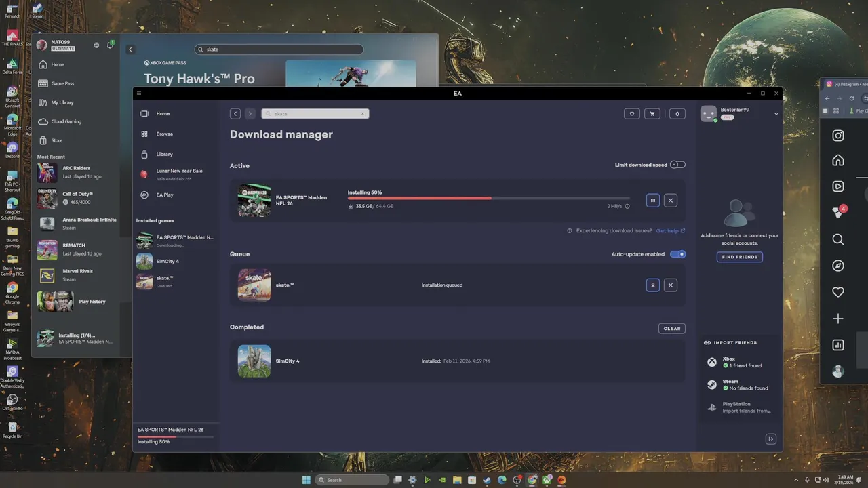Open Xbox Installing (1/4) queue entry
Image resolution: width=868 pixels, height=488 pixels.
pyautogui.click(x=77, y=339)
